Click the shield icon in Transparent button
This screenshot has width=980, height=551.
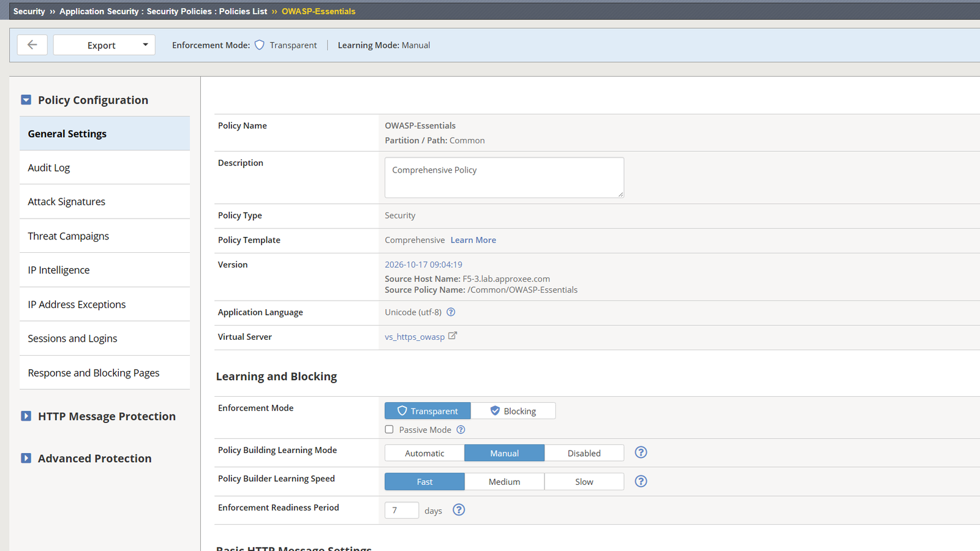click(402, 411)
